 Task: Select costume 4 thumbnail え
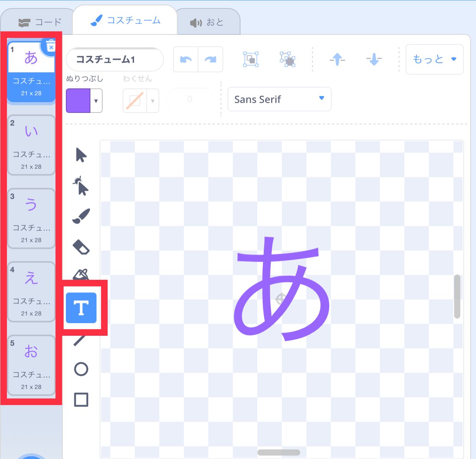31,292
